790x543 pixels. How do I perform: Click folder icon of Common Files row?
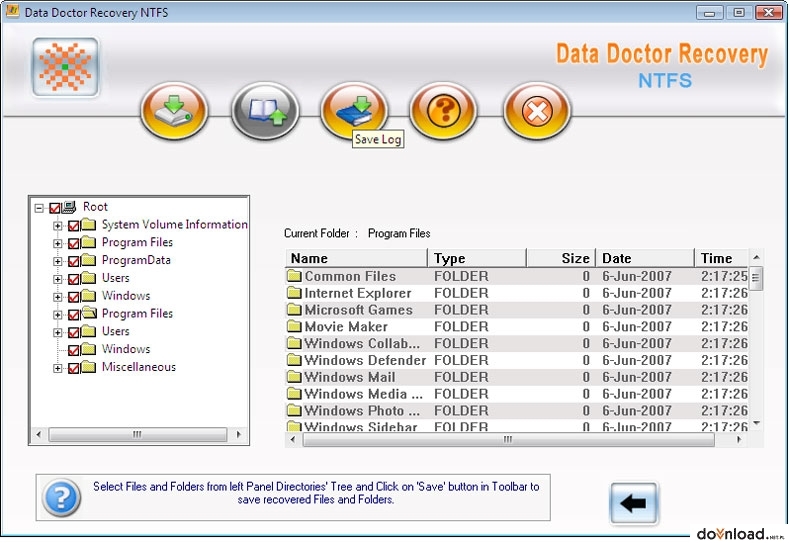coord(294,276)
